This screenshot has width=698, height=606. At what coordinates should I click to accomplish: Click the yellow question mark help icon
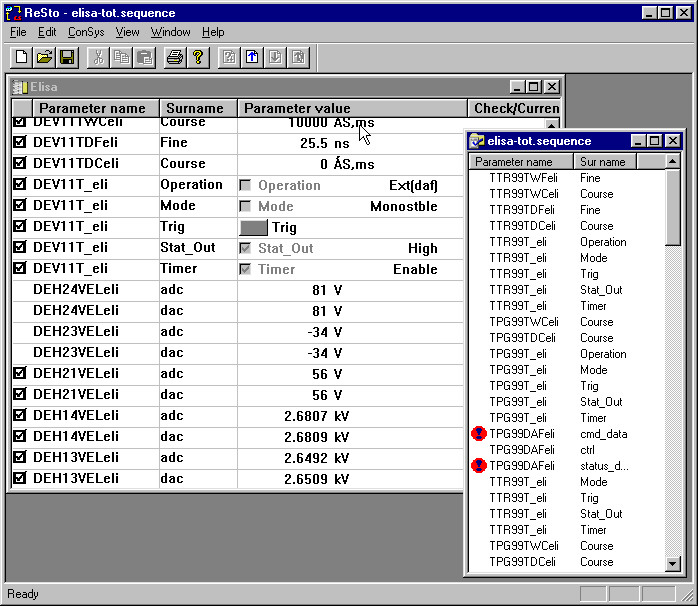[x=198, y=57]
